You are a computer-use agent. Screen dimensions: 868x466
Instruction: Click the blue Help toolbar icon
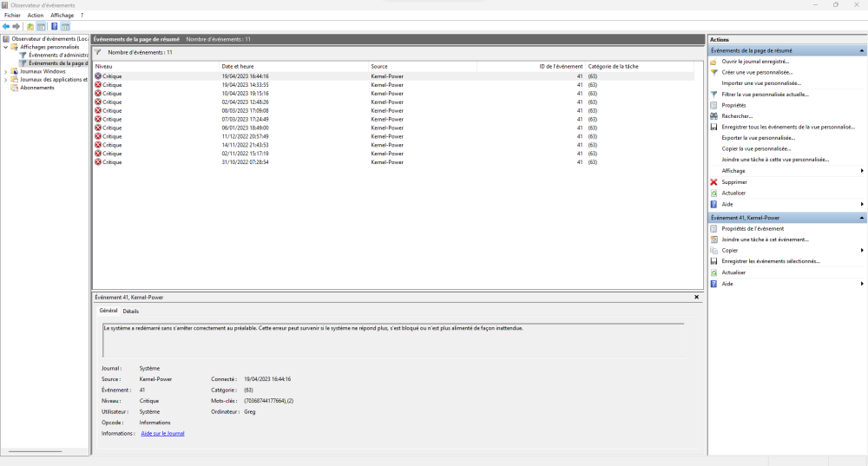[54, 26]
